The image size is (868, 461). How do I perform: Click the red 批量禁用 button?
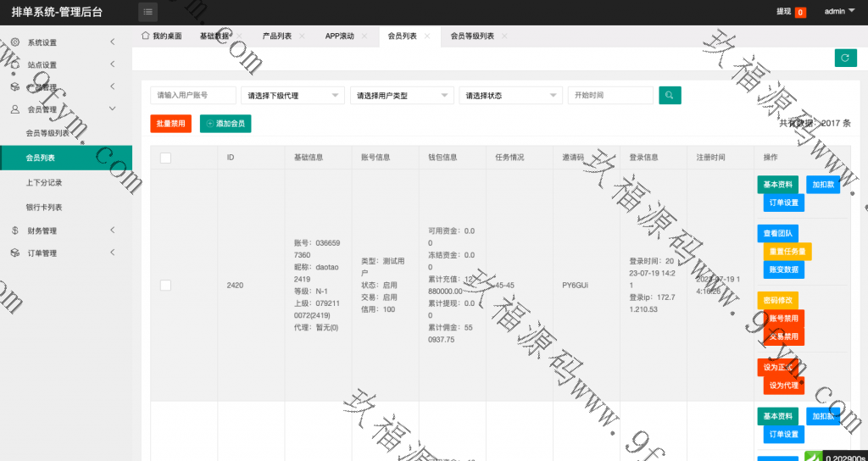[170, 124]
